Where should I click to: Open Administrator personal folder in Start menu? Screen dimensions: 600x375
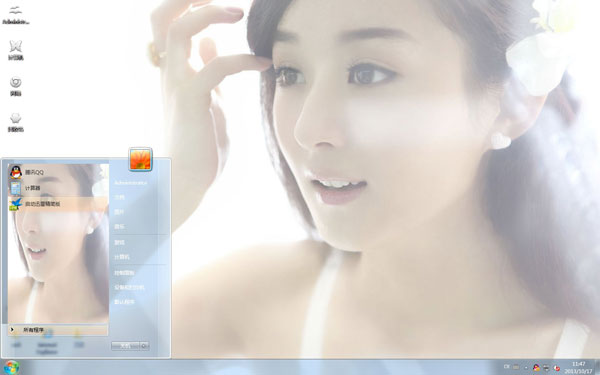tap(131, 183)
